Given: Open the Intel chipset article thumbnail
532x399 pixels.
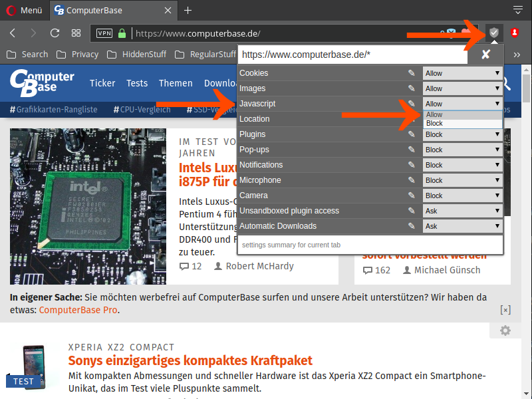Looking at the screenshot, I should tap(88, 206).
